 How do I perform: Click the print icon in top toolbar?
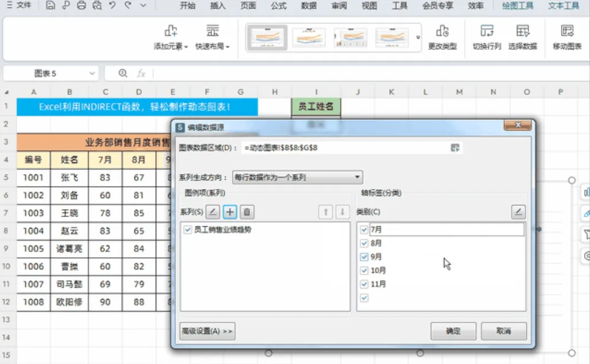pyautogui.click(x=81, y=5)
